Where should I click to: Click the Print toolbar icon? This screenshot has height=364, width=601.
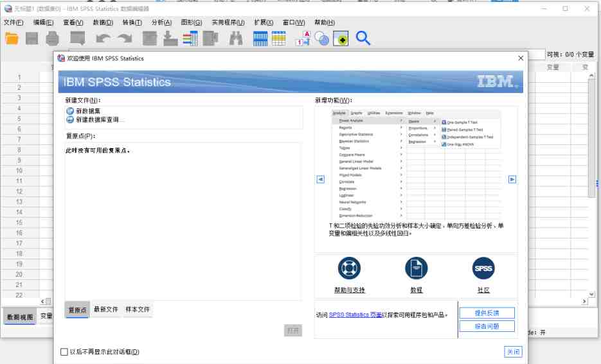pos(53,39)
